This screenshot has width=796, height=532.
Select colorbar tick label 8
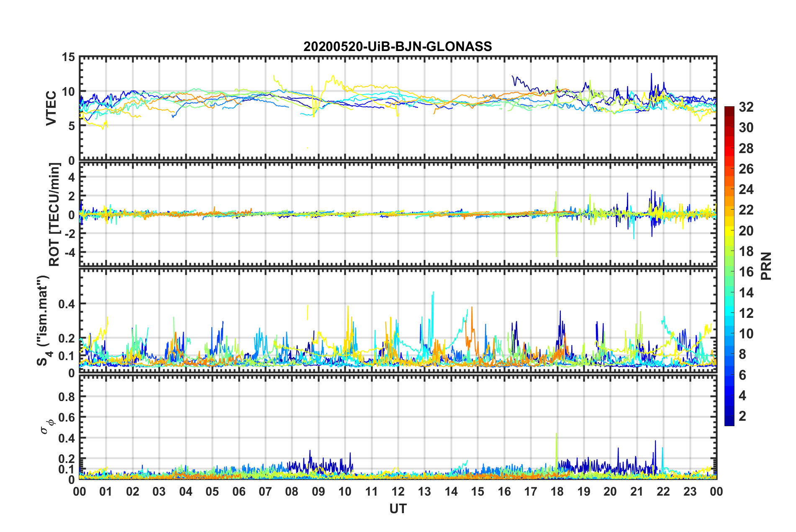[x=742, y=354]
